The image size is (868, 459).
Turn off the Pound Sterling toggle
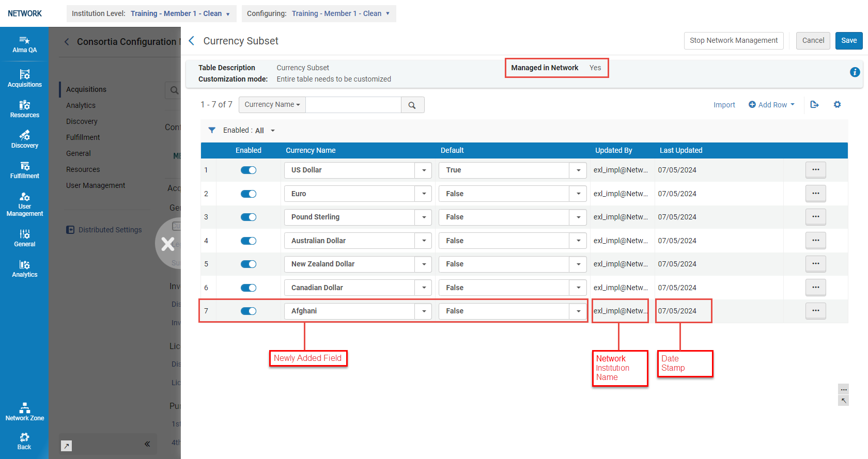[249, 217]
